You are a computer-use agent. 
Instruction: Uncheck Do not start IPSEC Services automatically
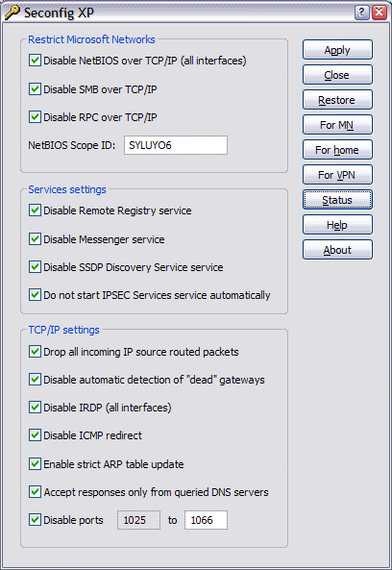tap(35, 295)
